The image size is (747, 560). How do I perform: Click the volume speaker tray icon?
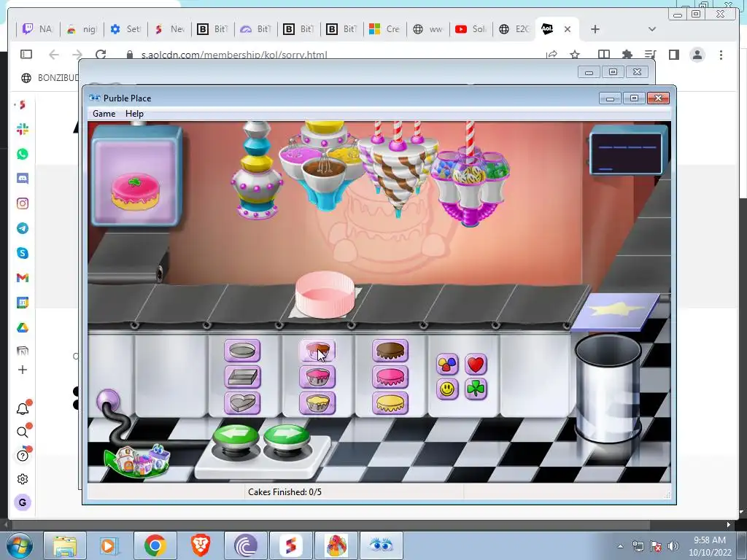(673, 546)
